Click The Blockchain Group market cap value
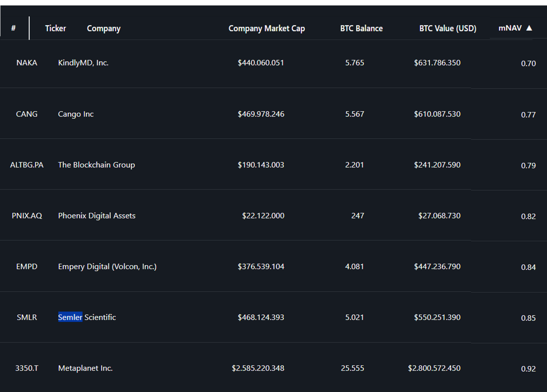 [x=261, y=165]
